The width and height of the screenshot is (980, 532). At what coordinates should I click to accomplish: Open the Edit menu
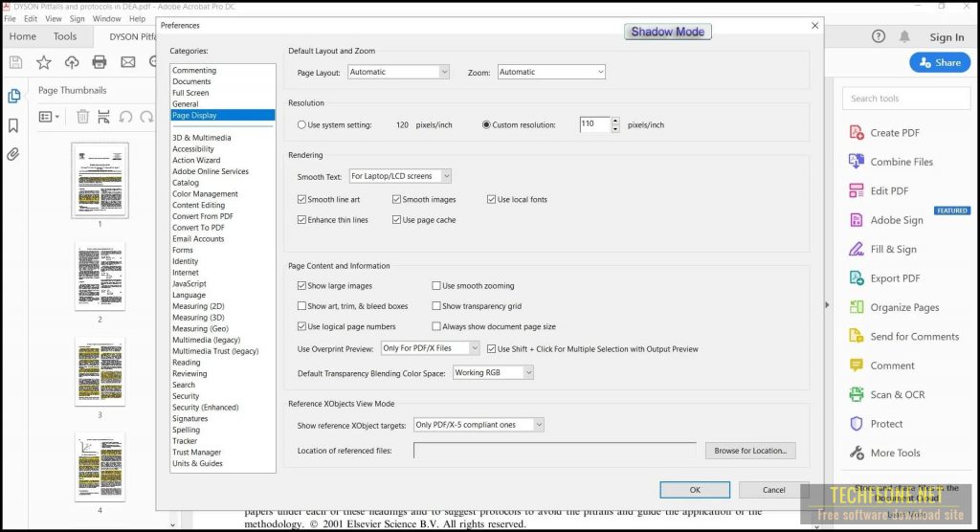coord(31,19)
